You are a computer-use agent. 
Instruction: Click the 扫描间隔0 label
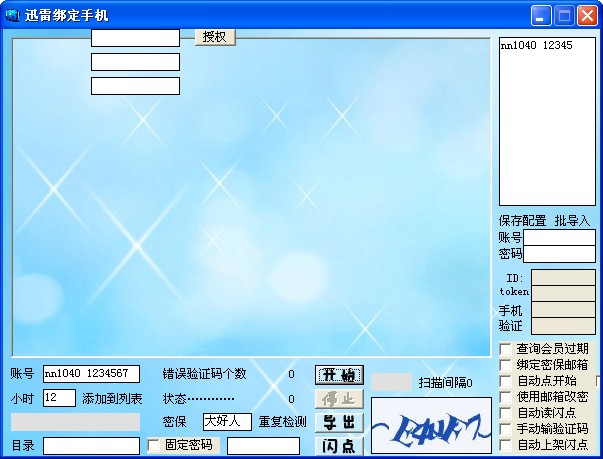[x=445, y=383]
